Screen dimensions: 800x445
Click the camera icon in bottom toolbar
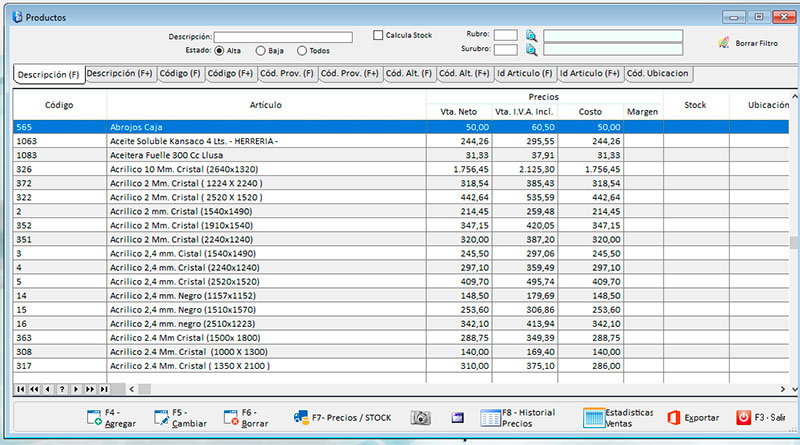[x=421, y=417]
